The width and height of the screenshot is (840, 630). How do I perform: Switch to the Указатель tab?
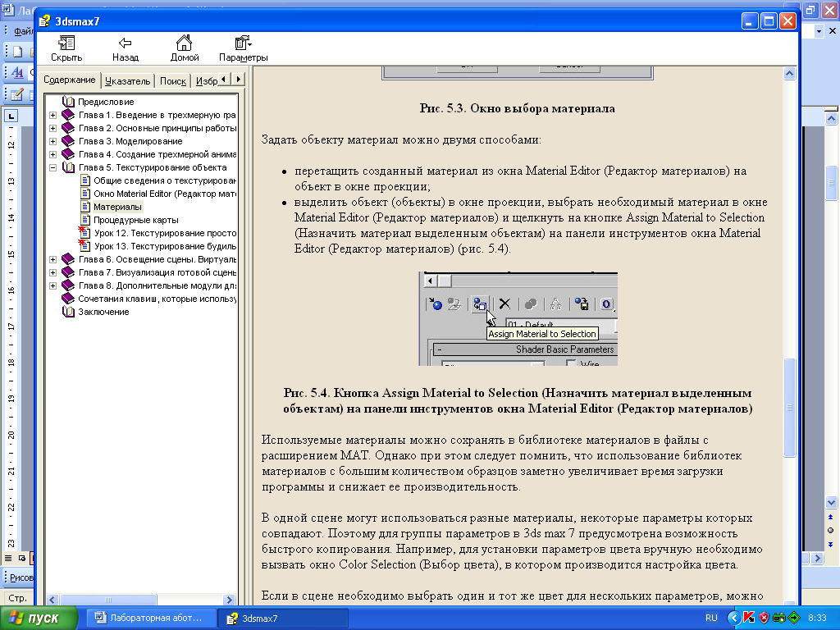click(127, 81)
